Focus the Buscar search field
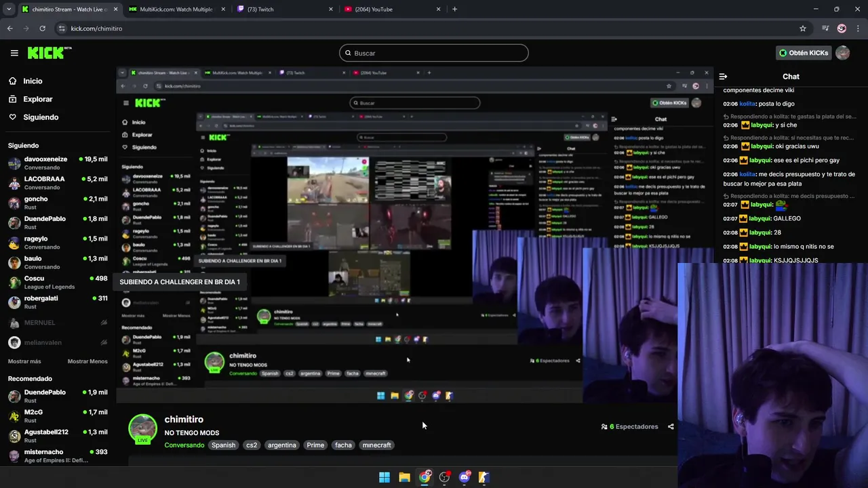This screenshot has width=868, height=488. coord(434,53)
